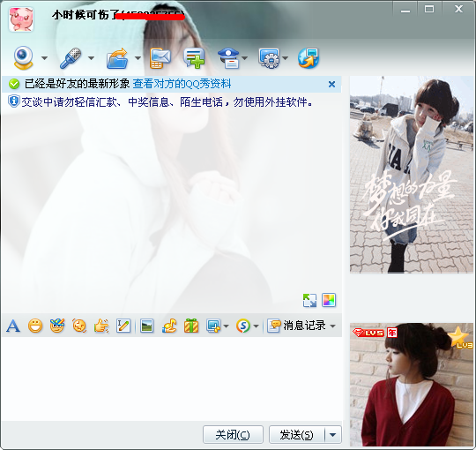Send message with 发送(S) button
Image resolution: width=476 pixels, height=450 pixels.
click(x=296, y=435)
